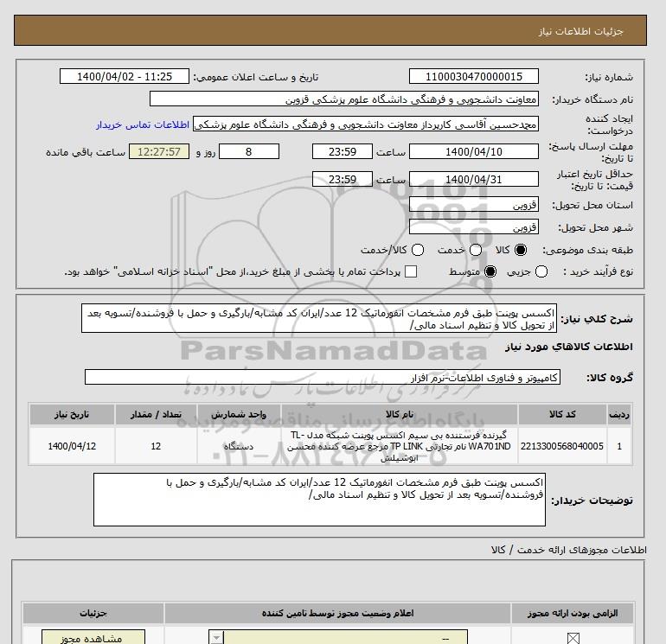The height and width of the screenshot is (644, 666).
Task: Click the ردیف column header
Action: click(x=619, y=414)
